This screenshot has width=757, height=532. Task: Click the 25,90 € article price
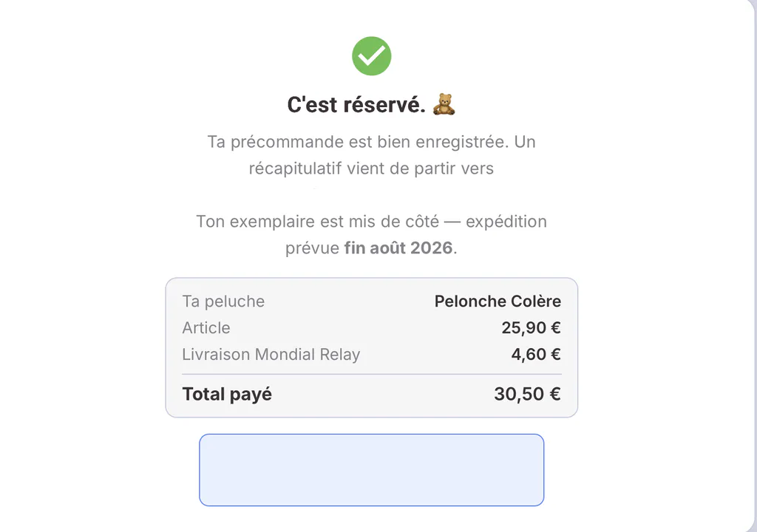531,328
